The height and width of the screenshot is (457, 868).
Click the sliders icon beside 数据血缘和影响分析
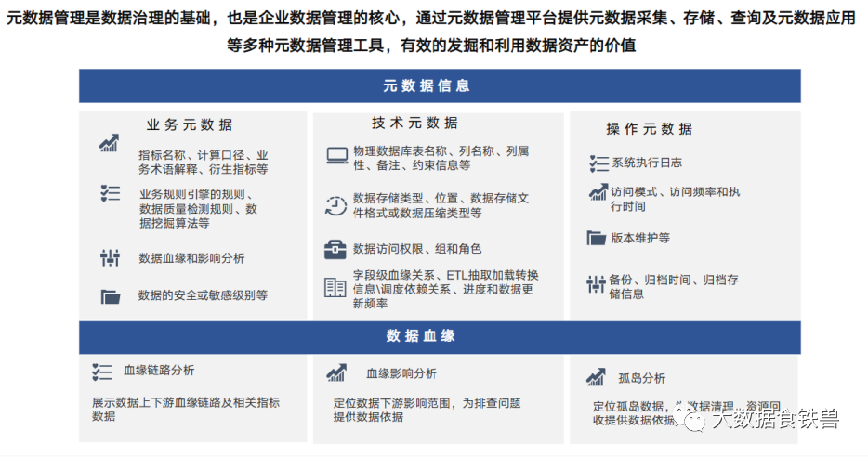point(111,257)
